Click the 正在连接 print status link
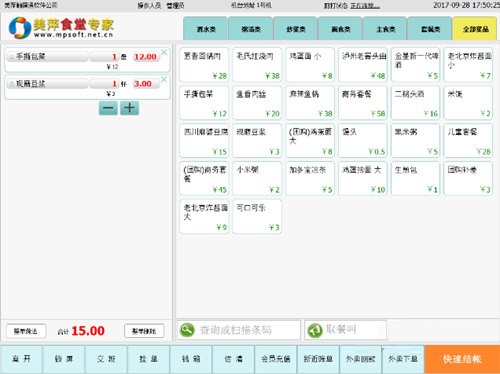Screen dimensions: 500x374 click(x=365, y=6)
